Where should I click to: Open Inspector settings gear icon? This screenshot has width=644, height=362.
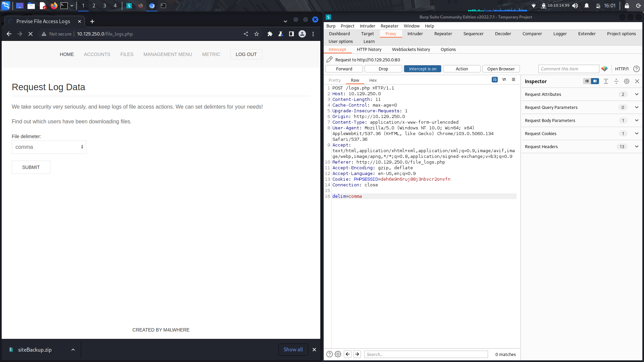626,81
